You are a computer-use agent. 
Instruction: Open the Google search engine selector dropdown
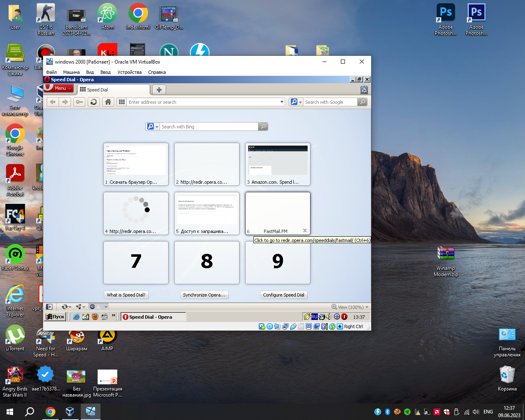coord(296,102)
